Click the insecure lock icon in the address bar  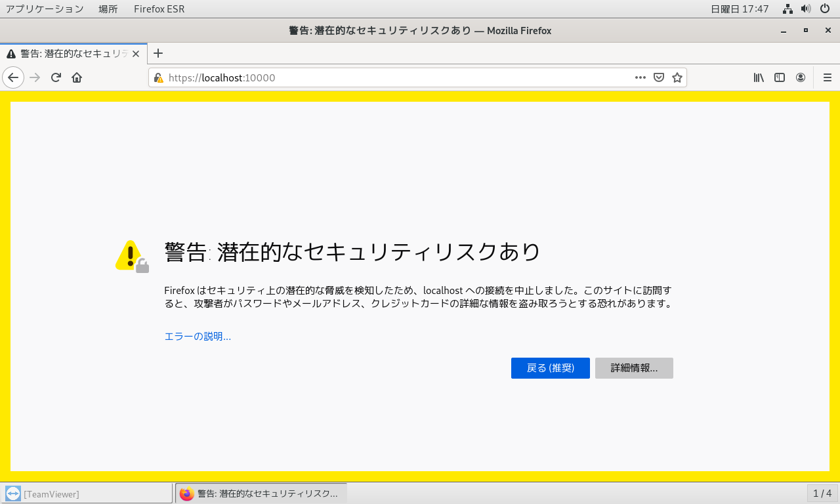pos(158,78)
